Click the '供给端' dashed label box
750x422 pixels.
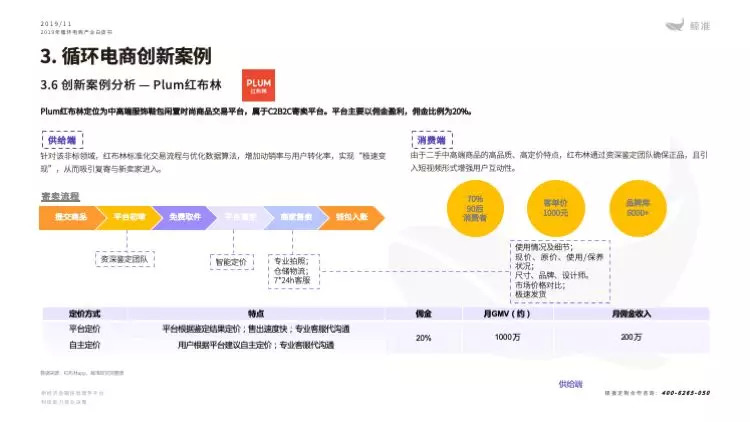62,140
